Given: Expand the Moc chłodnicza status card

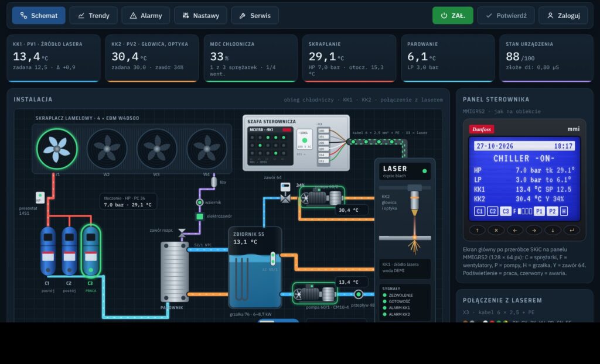Looking at the screenshot, I should coord(250,58).
